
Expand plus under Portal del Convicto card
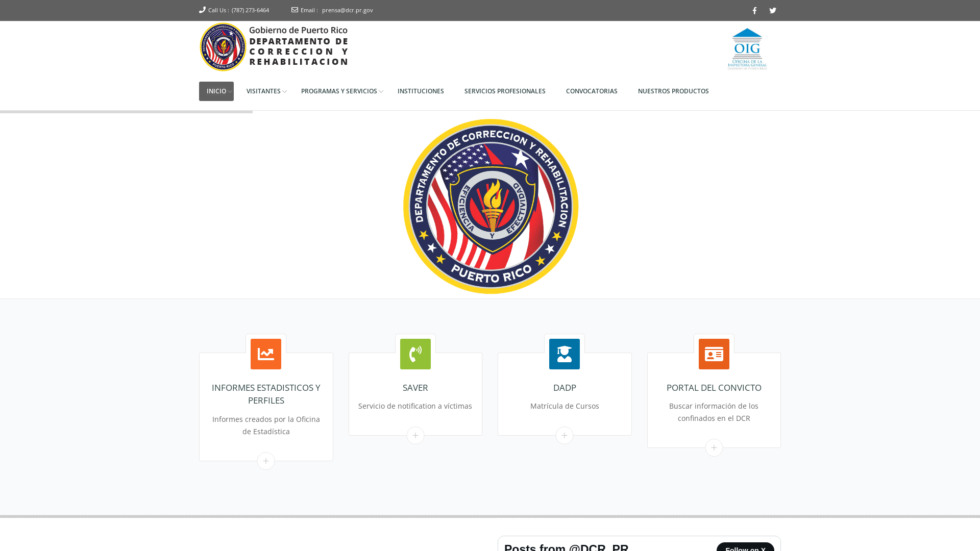click(714, 448)
